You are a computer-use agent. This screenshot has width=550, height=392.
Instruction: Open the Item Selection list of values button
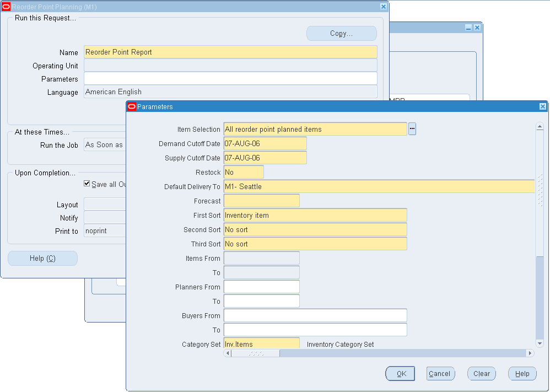[412, 129]
